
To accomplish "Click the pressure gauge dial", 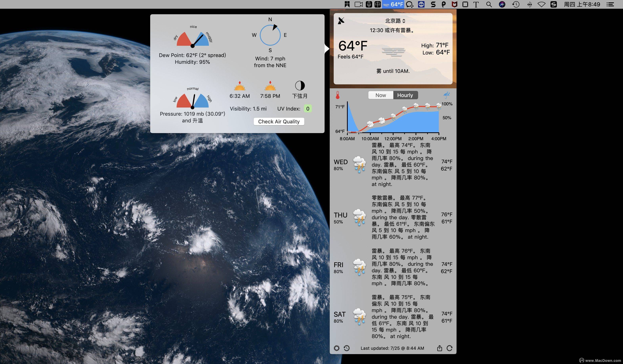I will (x=193, y=101).
